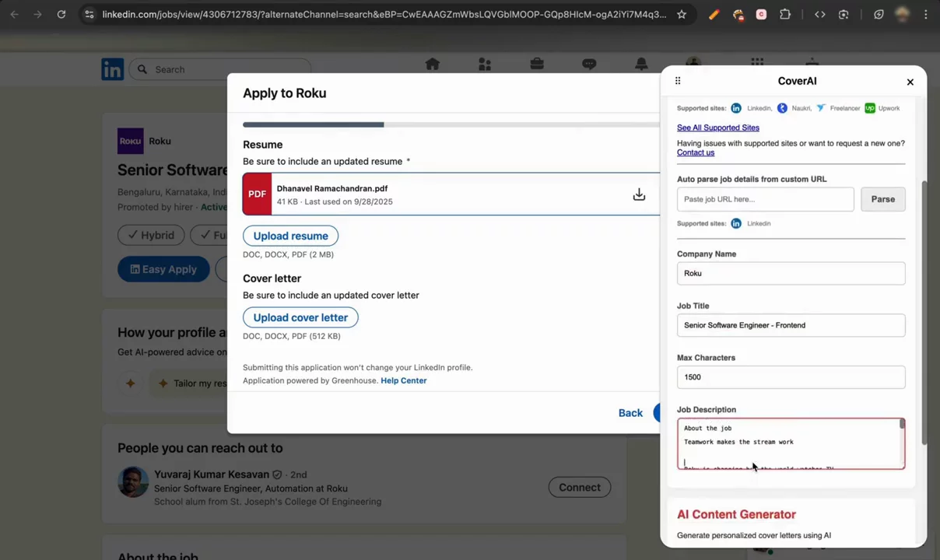Click the LinkedIn Search box
Screen dimensions: 940x560
click(219, 69)
